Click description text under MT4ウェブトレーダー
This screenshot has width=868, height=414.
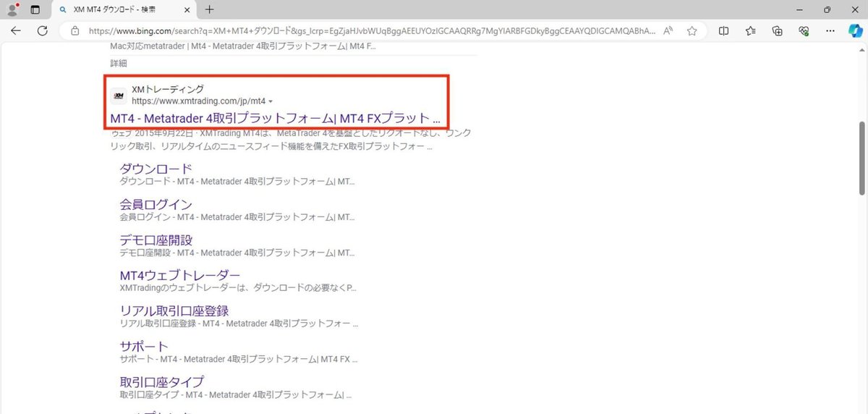tap(238, 288)
